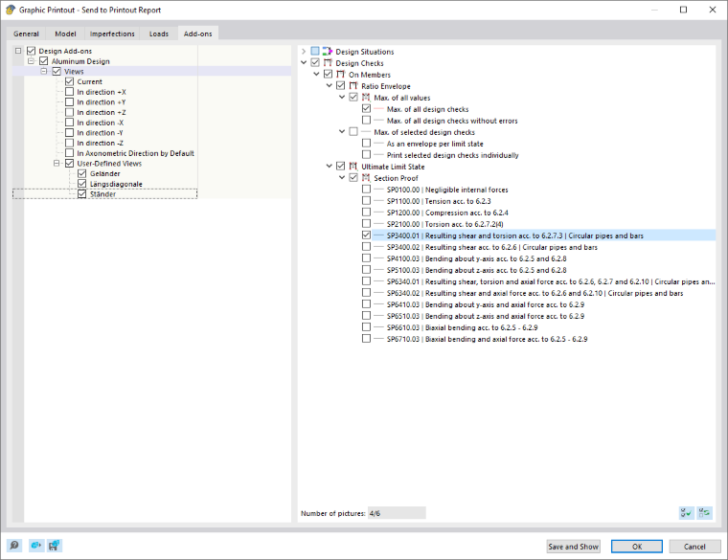Check SP1100.00 Tension acc. to 6.2.3
The height and width of the screenshot is (560, 728).
366,201
